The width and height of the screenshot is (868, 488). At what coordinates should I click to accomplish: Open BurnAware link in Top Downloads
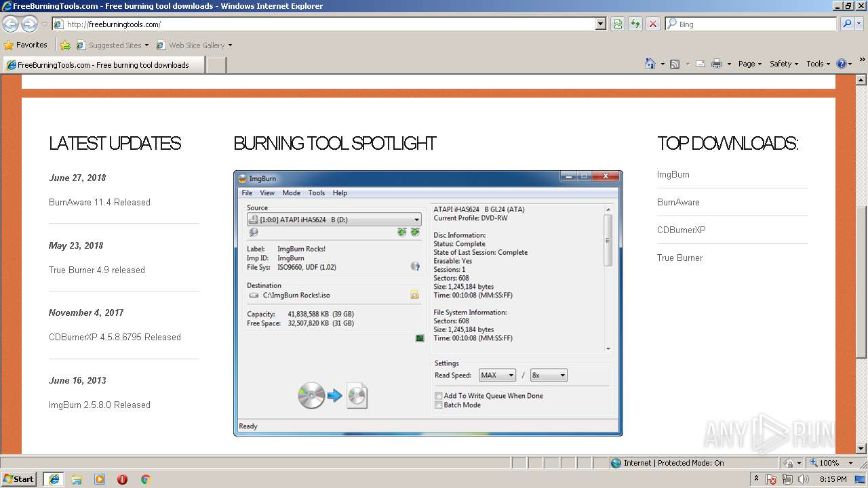678,203
